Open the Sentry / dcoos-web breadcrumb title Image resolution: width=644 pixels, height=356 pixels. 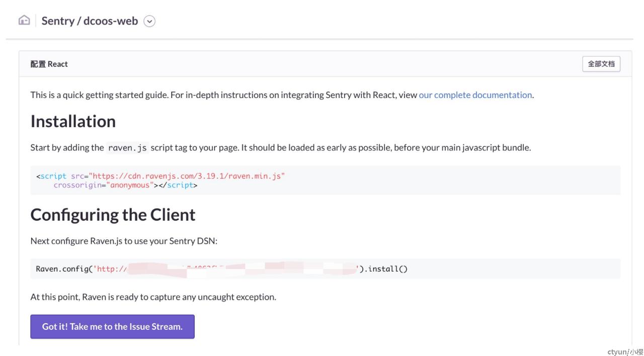click(90, 21)
